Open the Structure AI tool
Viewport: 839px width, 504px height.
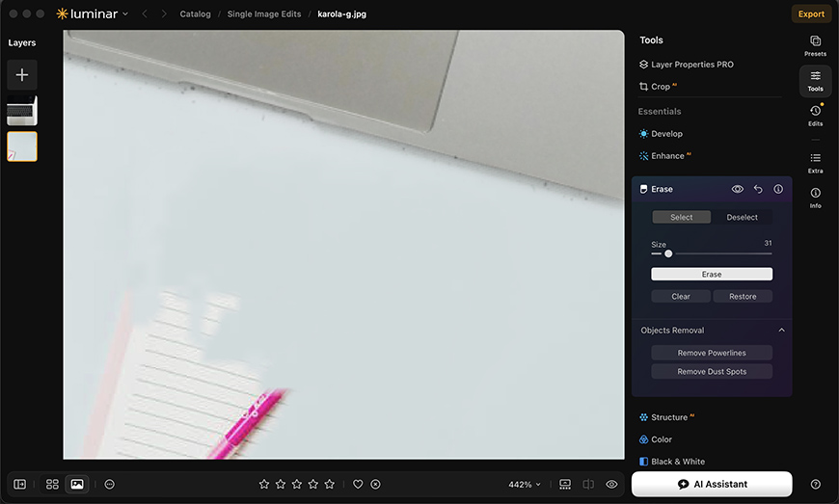click(666, 417)
